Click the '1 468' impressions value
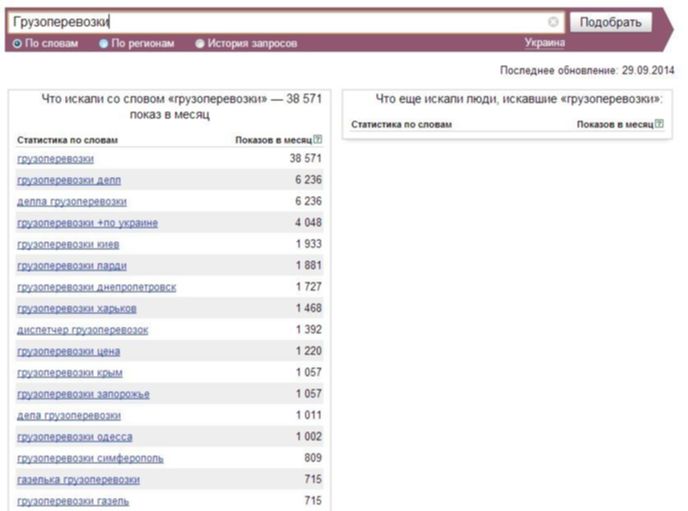 [309, 308]
